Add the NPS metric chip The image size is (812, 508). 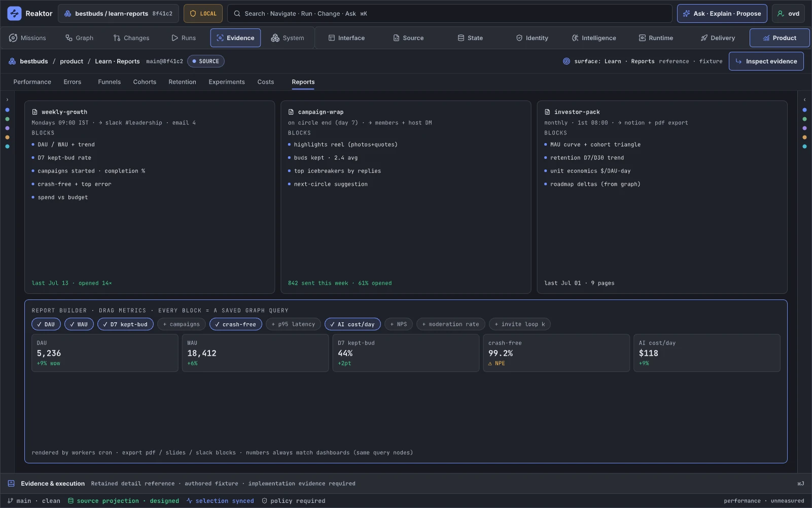click(x=399, y=324)
